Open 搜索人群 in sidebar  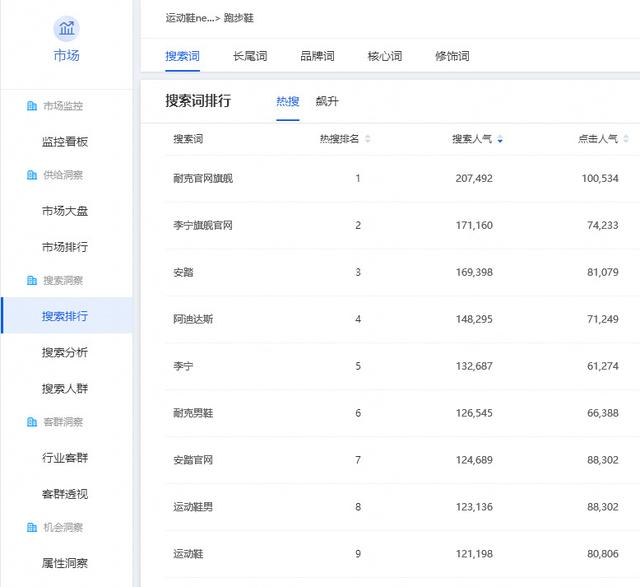pos(65,388)
